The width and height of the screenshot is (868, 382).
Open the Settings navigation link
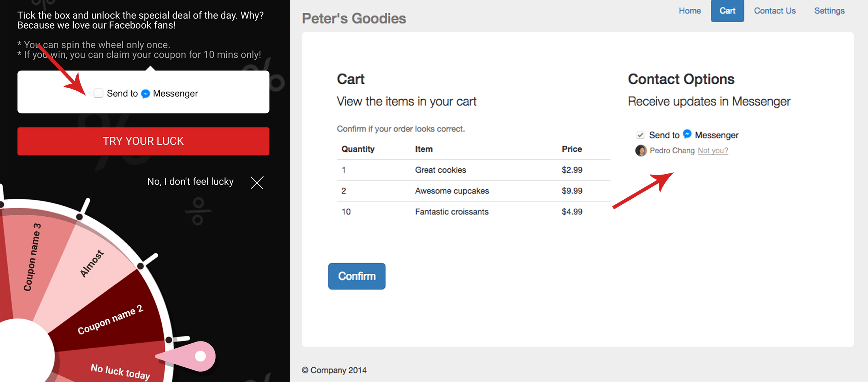[829, 11]
